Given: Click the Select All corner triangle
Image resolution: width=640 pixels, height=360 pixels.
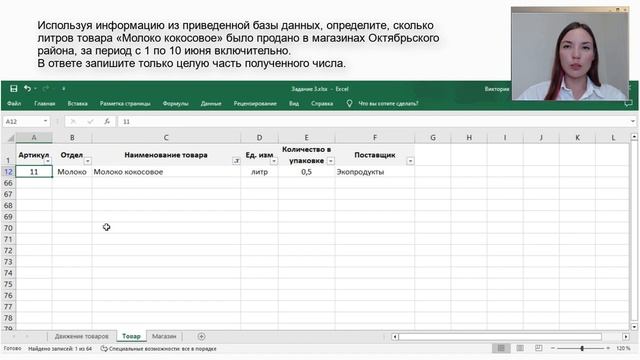Looking at the screenshot, I should (11, 138).
